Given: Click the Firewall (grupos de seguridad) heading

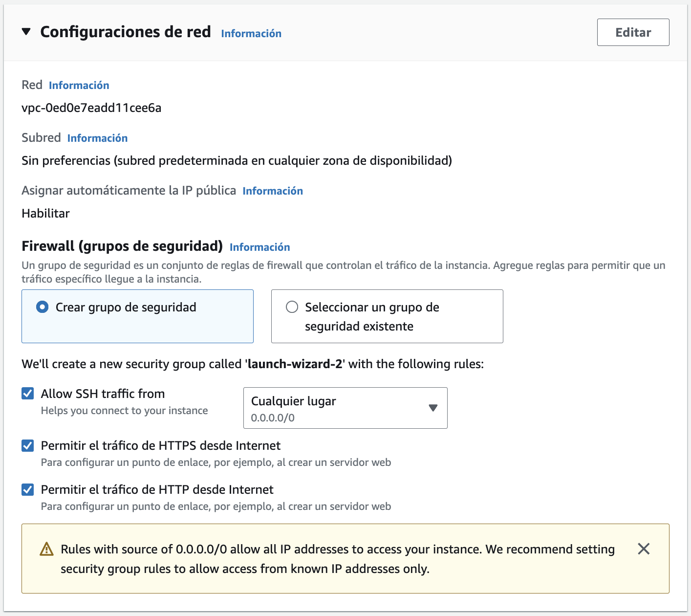Looking at the screenshot, I should pos(122,246).
